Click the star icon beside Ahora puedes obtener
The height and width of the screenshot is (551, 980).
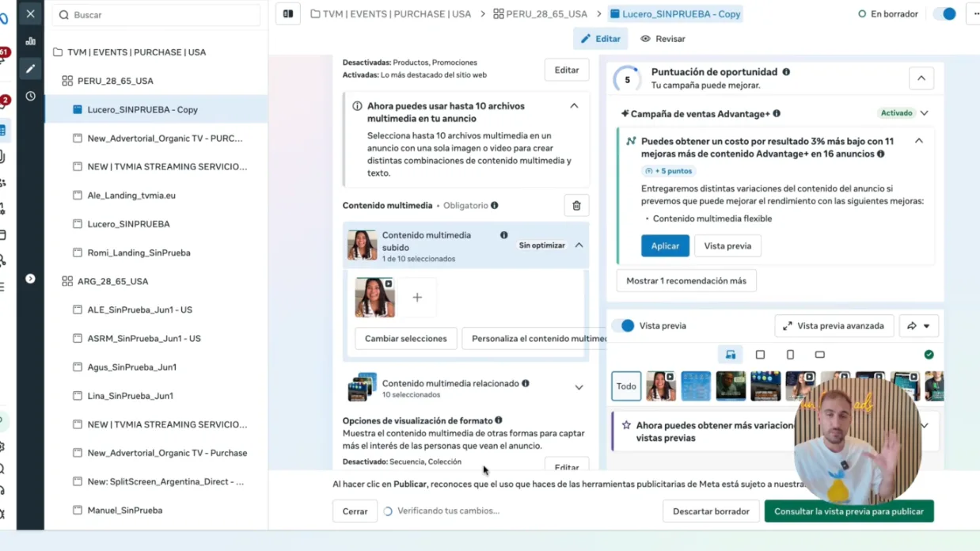[626, 425]
